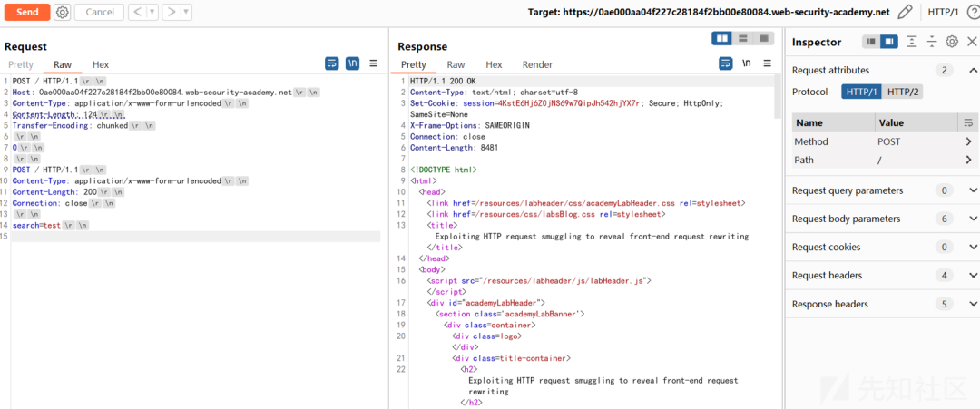
Task: Click the Target URL text
Action: (709, 12)
